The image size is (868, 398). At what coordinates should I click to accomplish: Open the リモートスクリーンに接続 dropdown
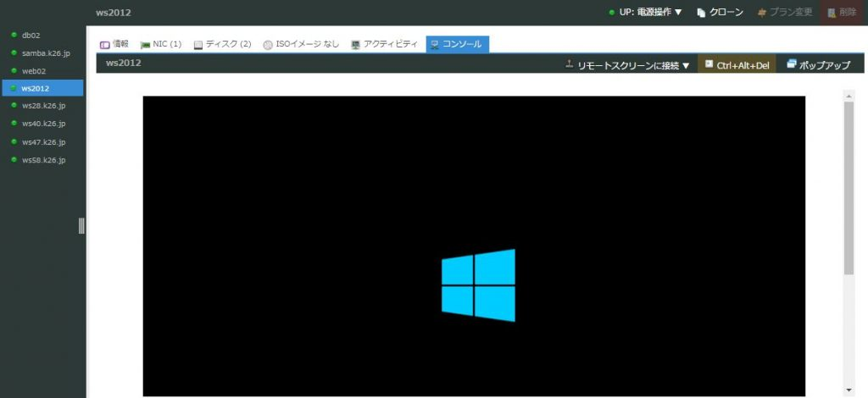click(x=629, y=65)
